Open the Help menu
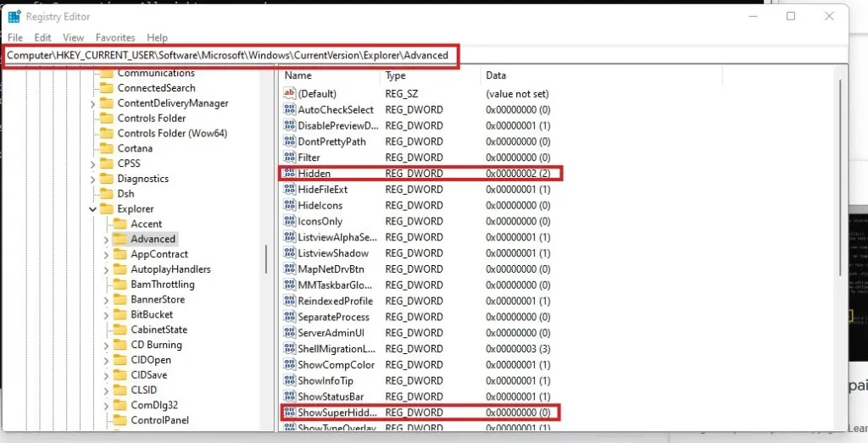The height and width of the screenshot is (443, 868). [157, 37]
